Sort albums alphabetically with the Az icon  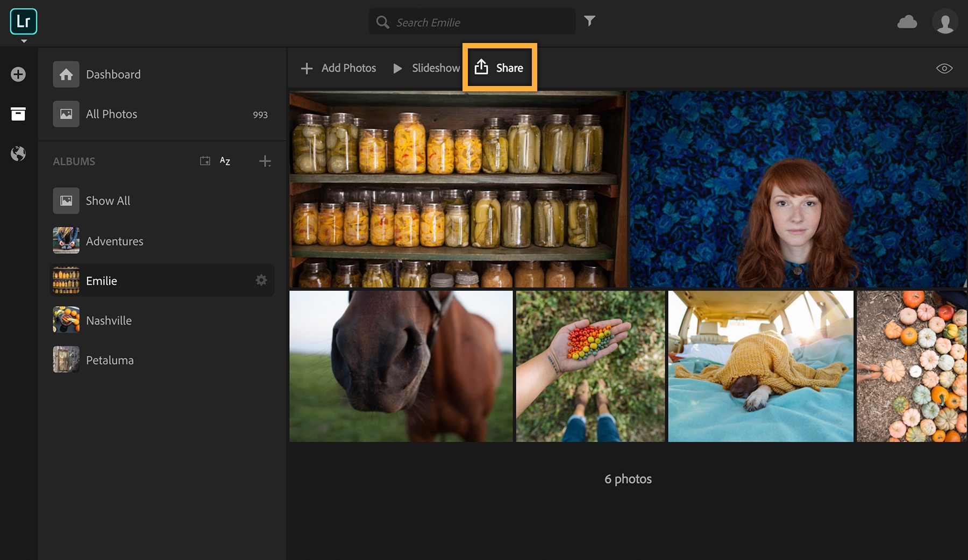(x=225, y=161)
